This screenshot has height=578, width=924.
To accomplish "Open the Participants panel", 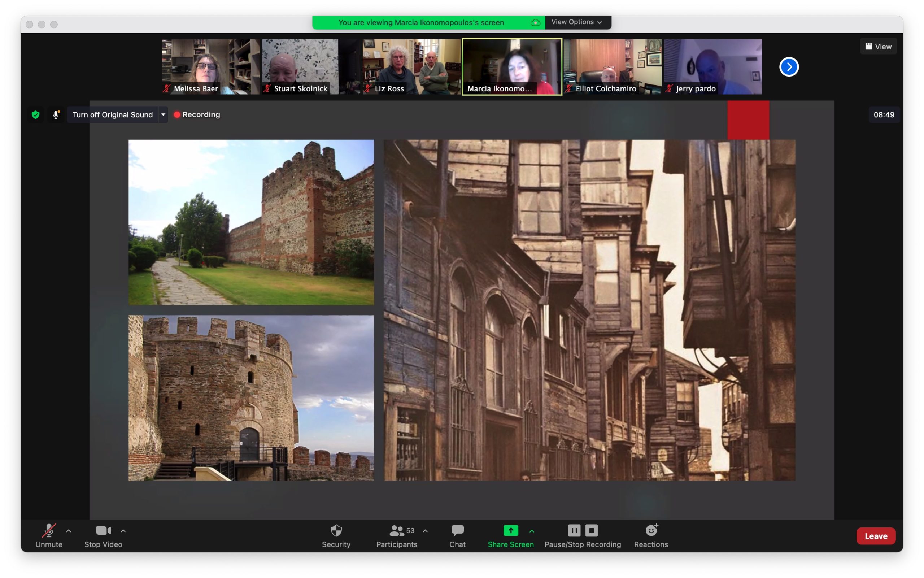I will pos(396,535).
